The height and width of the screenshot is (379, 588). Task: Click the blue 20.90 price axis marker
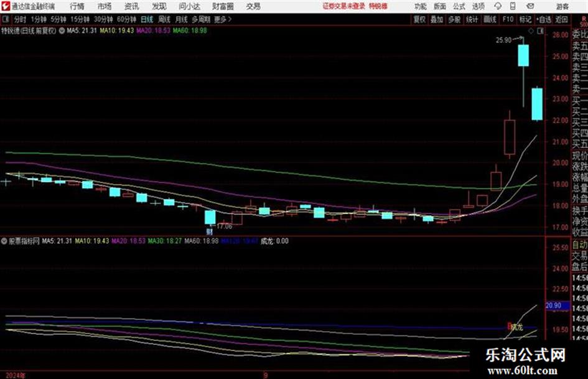(557, 306)
